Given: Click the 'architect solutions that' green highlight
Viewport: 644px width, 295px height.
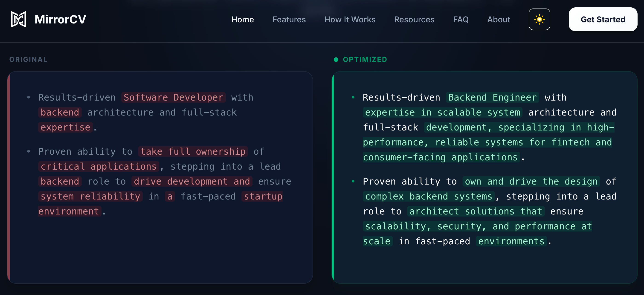Looking at the screenshot, I should coord(476,211).
